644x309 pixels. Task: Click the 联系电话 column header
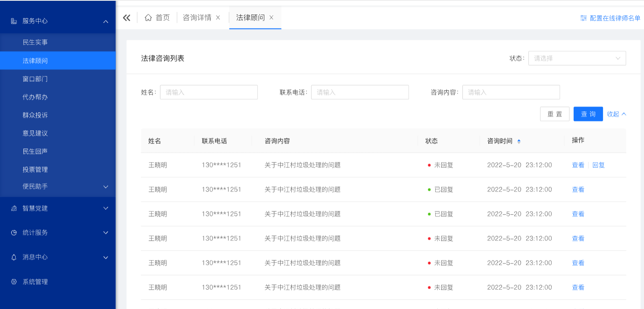(214, 141)
